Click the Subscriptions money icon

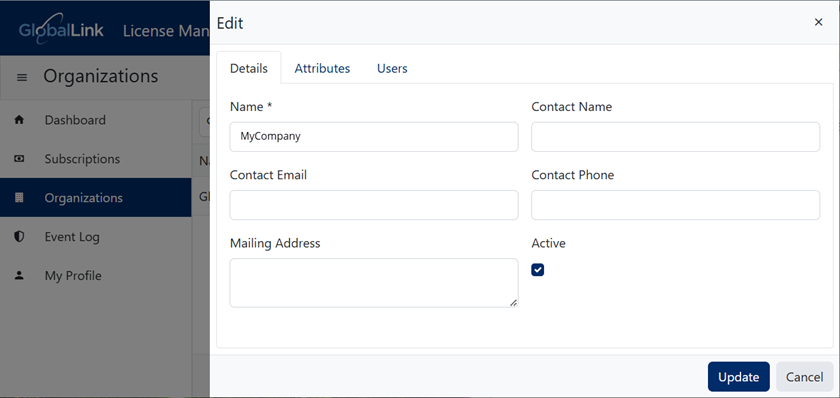[19, 159]
